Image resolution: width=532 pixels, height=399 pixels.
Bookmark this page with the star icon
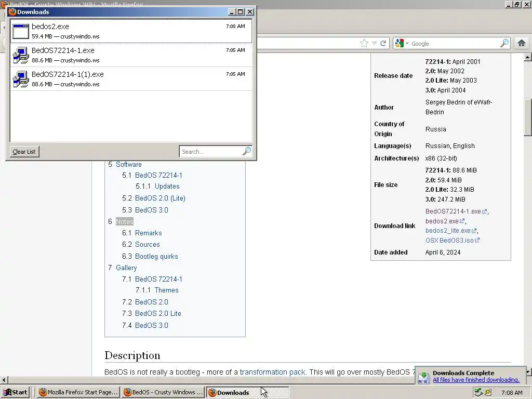pos(364,44)
